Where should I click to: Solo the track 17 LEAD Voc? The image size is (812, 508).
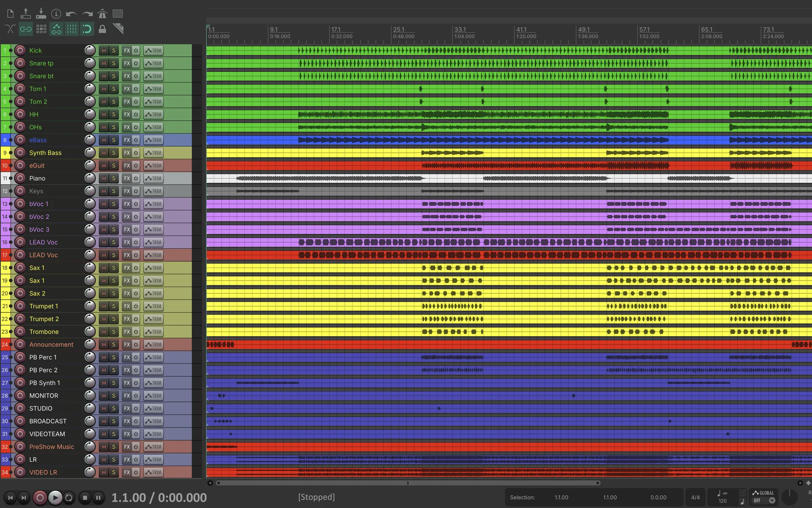pos(113,255)
